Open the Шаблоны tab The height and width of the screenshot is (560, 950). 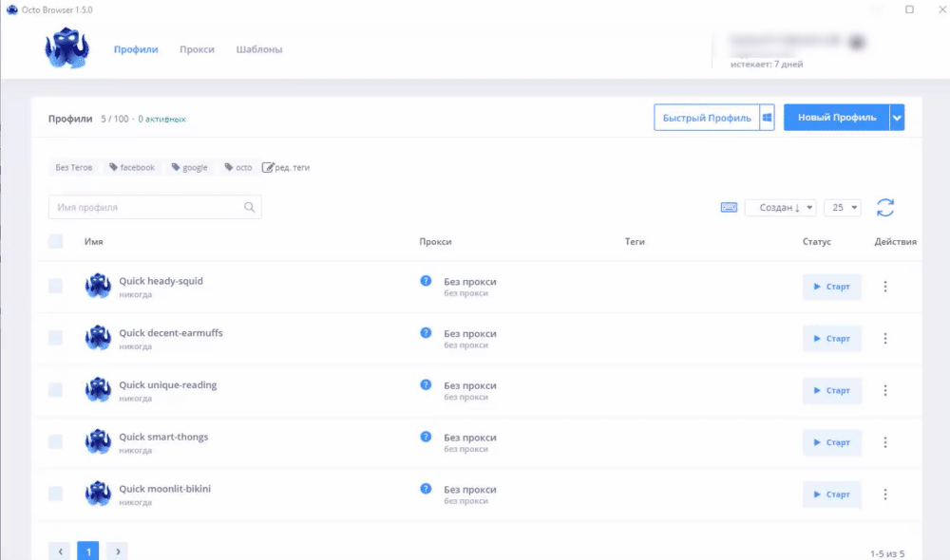259,49
